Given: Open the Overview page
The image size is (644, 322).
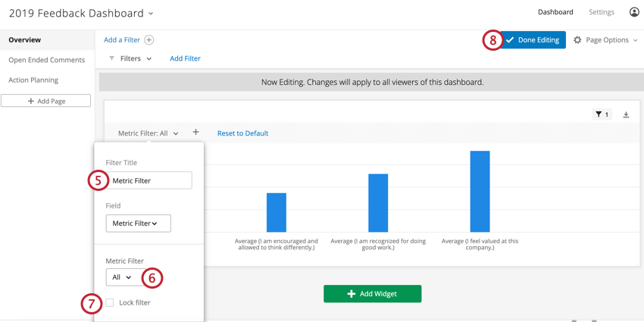Looking at the screenshot, I should [47, 40].
